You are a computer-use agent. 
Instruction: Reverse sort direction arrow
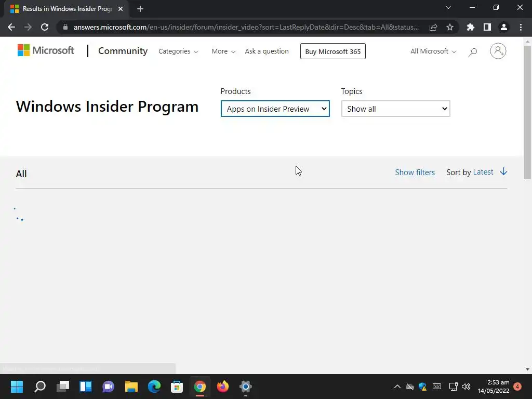click(x=503, y=171)
